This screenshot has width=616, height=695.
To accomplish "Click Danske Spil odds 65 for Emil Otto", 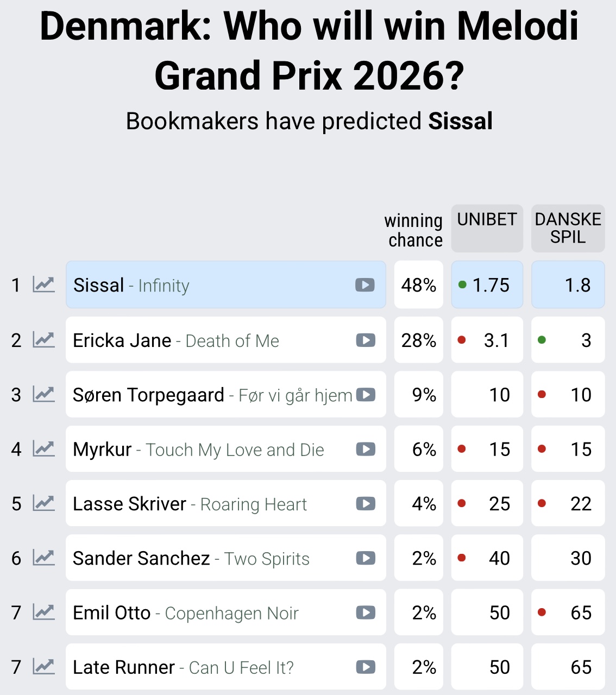I will (568, 613).
